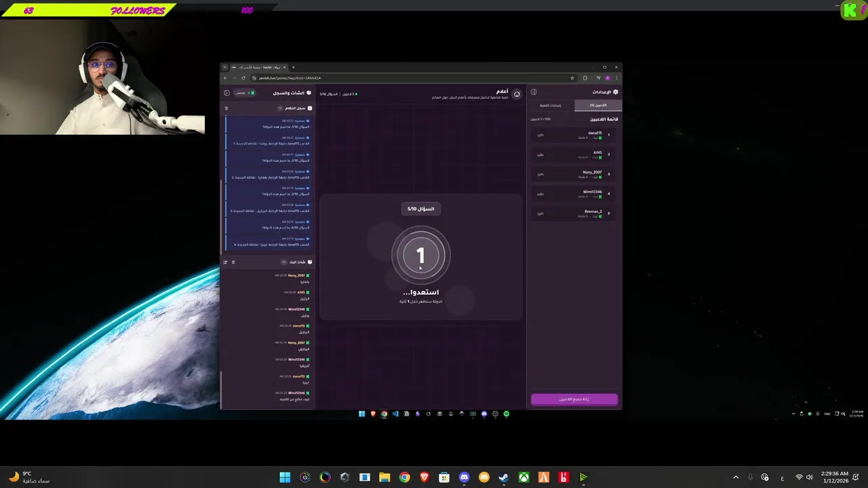Open a new browser tab
This screenshot has width=868, height=488.
coord(294,67)
